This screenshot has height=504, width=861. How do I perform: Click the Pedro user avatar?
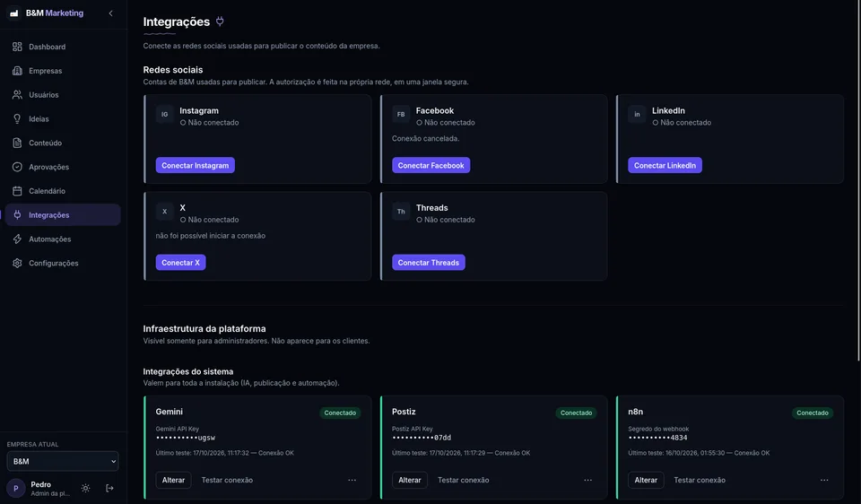[x=16, y=488]
